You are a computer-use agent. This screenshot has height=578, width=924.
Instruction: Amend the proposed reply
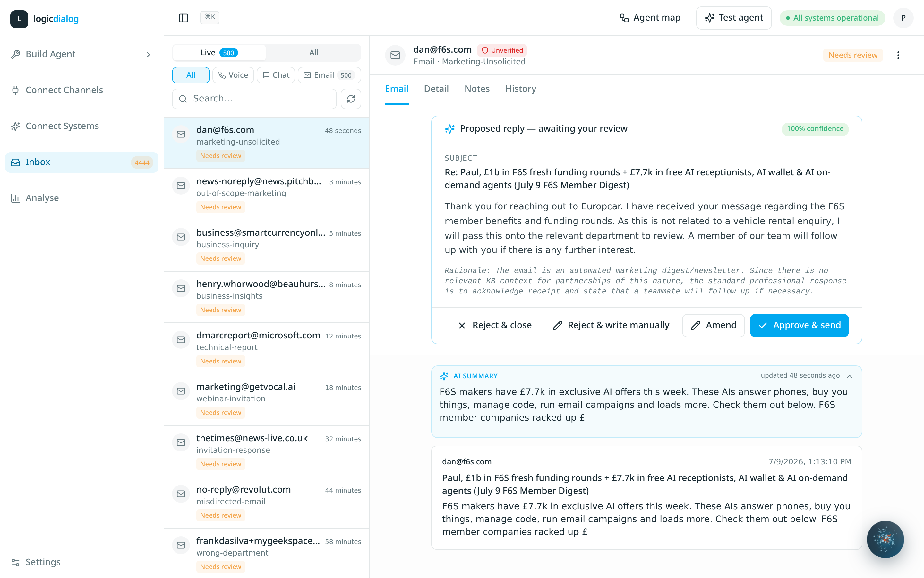713,325
